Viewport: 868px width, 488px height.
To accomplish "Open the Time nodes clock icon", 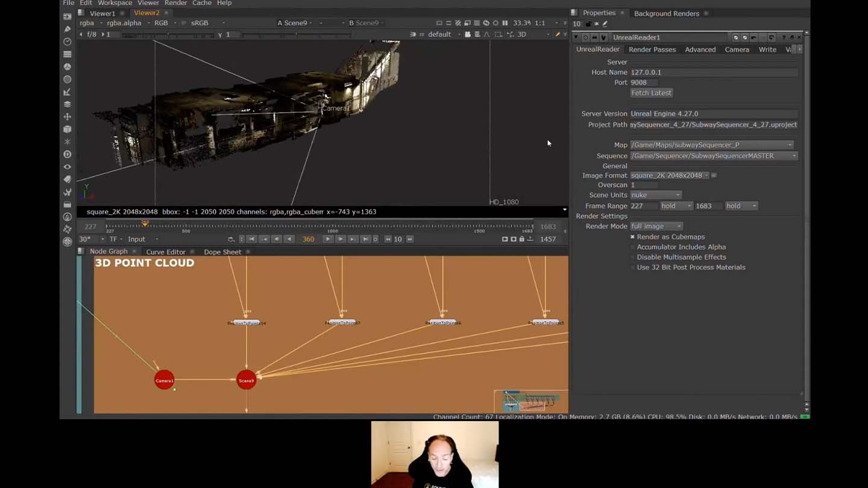I will pos(67,42).
